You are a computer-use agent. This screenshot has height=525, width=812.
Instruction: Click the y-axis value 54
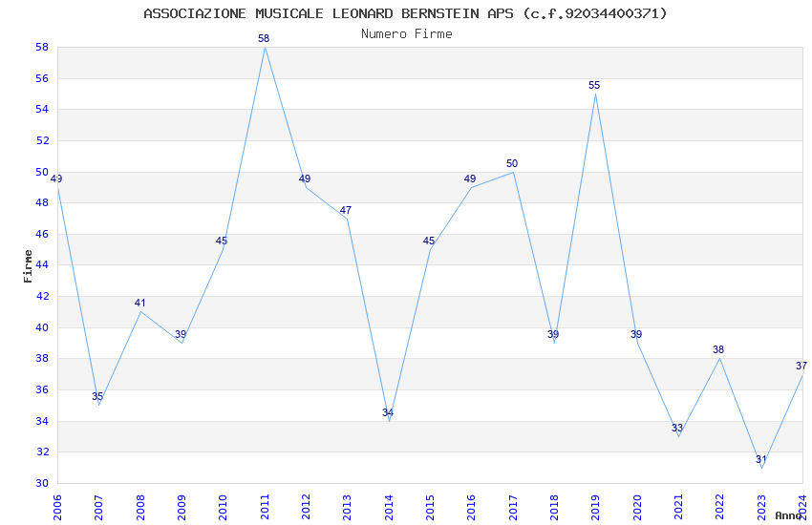(42, 109)
